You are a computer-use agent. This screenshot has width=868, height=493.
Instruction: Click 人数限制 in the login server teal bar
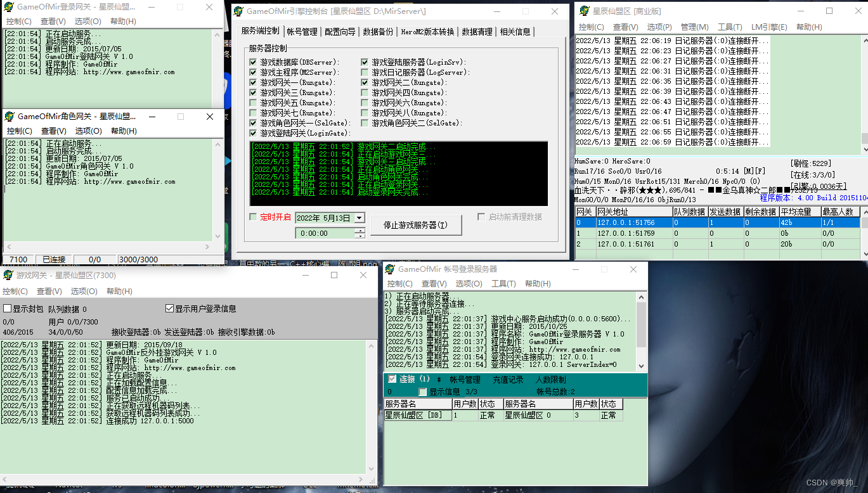(x=550, y=380)
